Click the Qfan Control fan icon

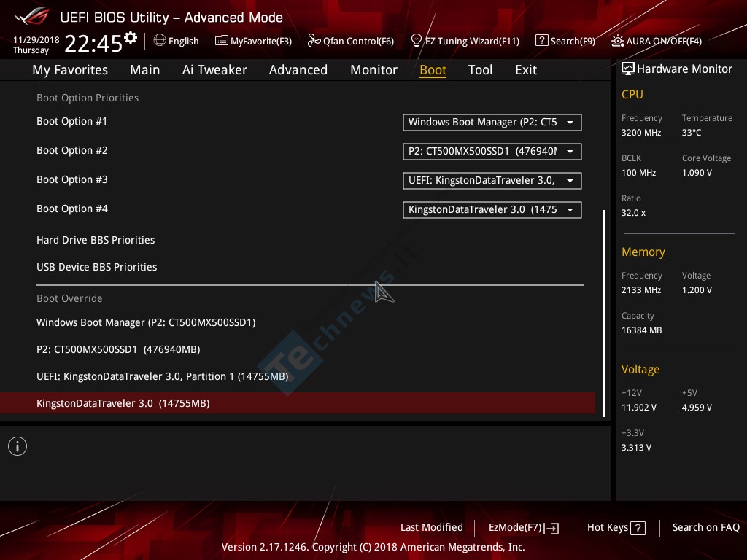(314, 41)
